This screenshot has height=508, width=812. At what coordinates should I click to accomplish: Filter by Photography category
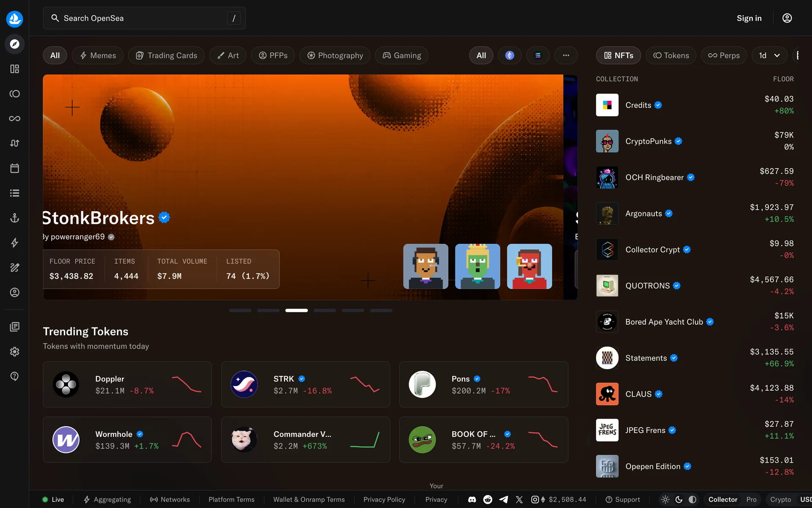335,55
